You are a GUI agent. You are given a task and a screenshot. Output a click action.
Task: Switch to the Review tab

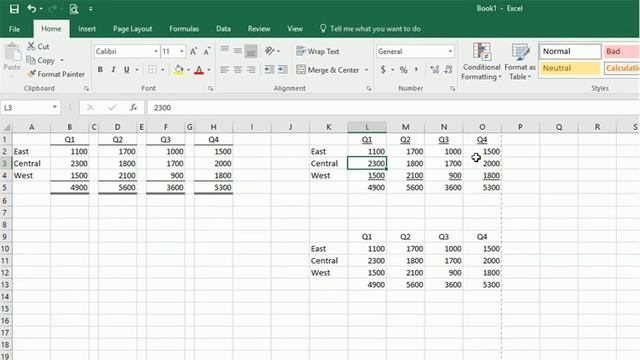259,29
